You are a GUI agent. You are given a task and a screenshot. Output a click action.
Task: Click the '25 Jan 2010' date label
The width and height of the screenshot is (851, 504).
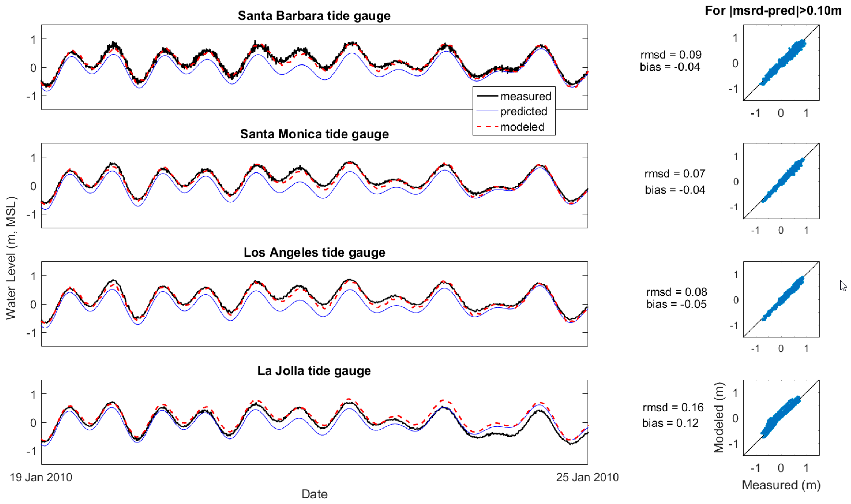(587, 477)
